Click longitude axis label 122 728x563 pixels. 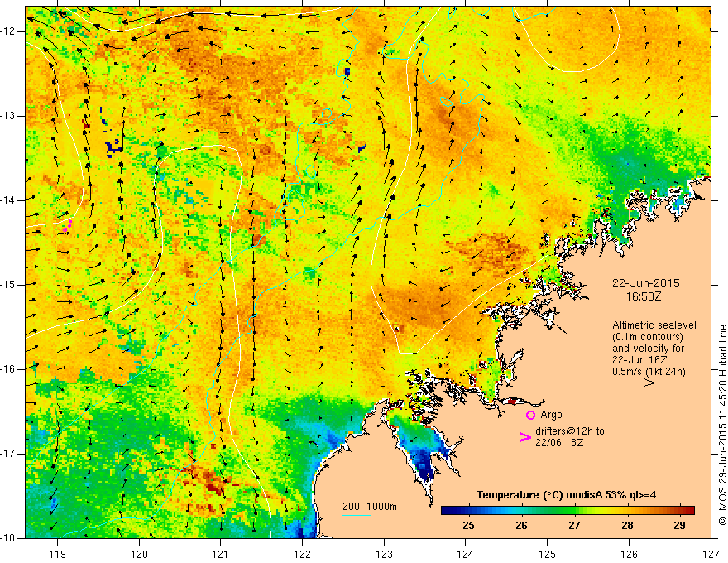(302, 554)
